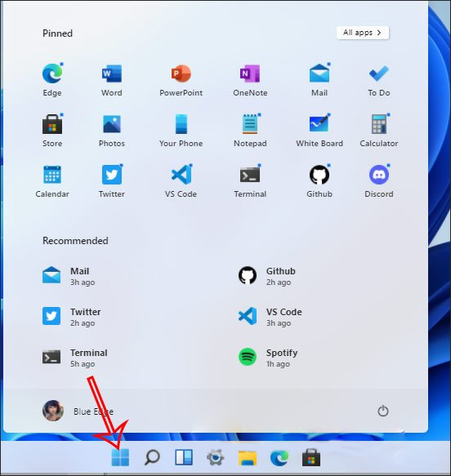Screen dimensions: 451x476
Task: Open recommended Spotify item
Action: pyautogui.click(x=268, y=358)
